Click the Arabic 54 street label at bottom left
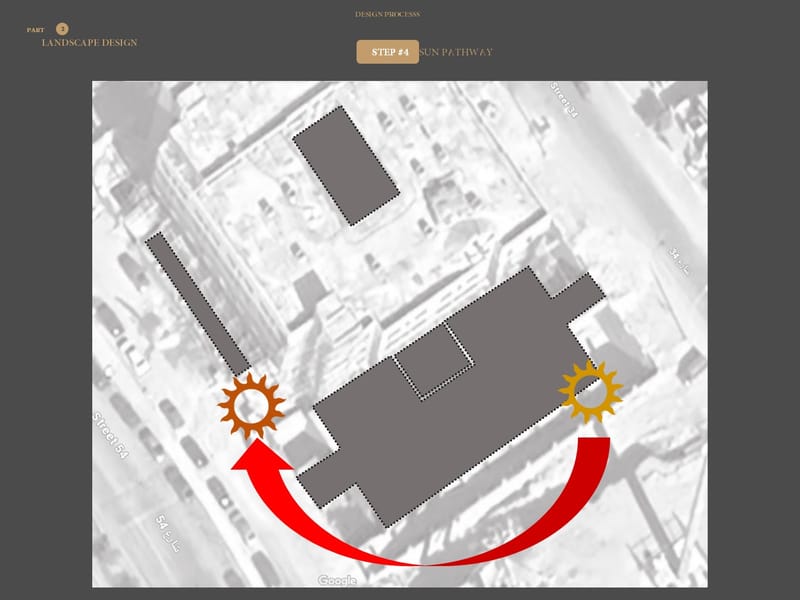Image resolution: width=800 pixels, height=600 pixels. pos(169,534)
